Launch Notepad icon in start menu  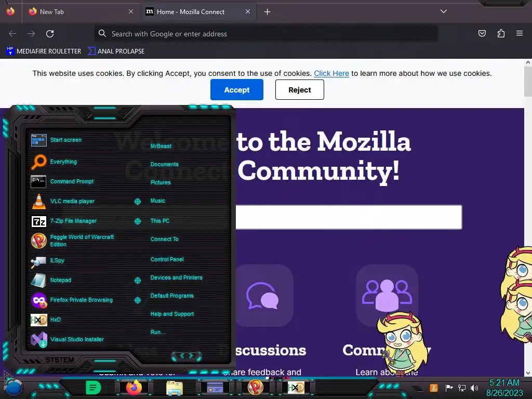tap(38, 280)
